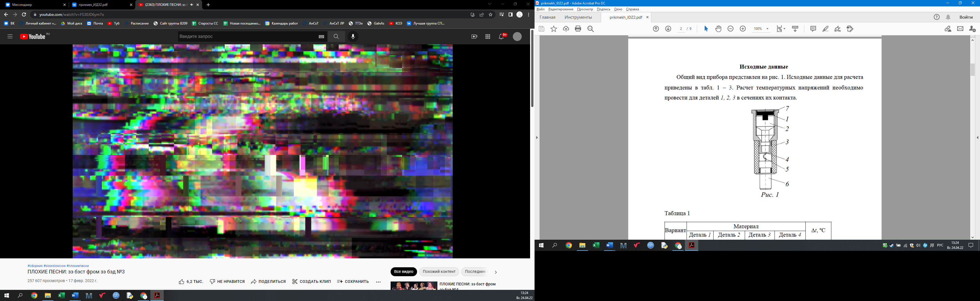The image size is (980, 301).
Task: Send the PDF by email envelope icon
Action: coord(960,29)
